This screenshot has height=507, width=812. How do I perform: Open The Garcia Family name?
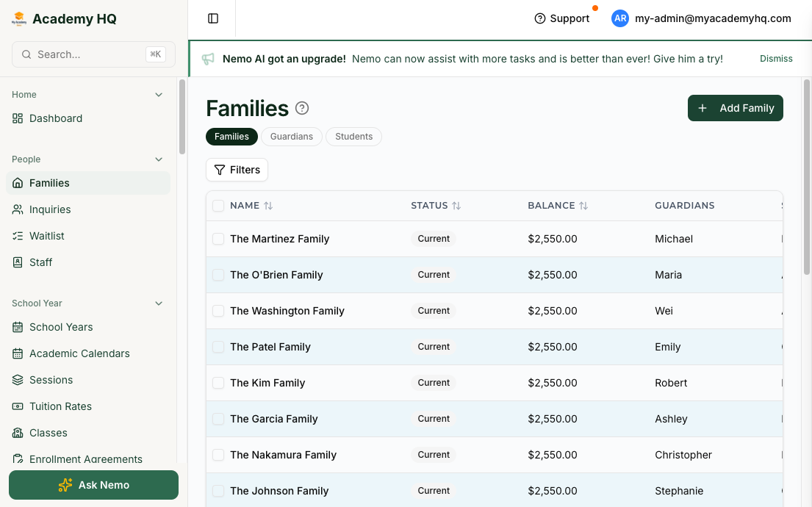[273, 419]
